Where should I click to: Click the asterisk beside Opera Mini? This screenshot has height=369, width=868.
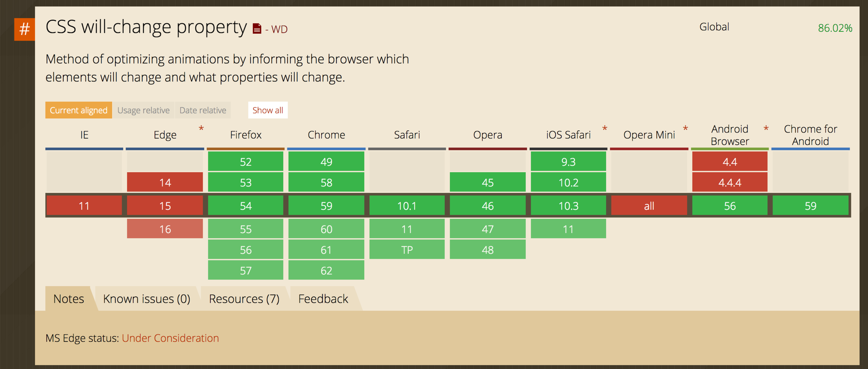(x=685, y=129)
